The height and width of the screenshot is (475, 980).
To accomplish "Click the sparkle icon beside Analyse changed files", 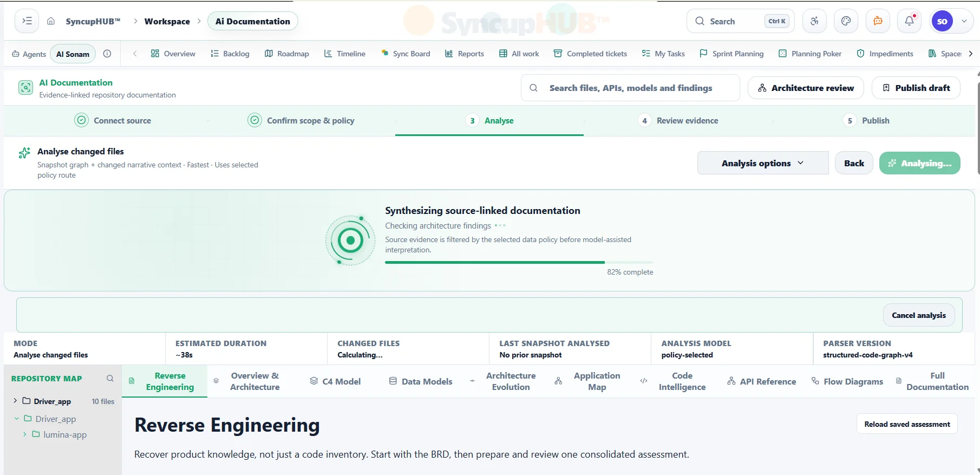I will [24, 153].
